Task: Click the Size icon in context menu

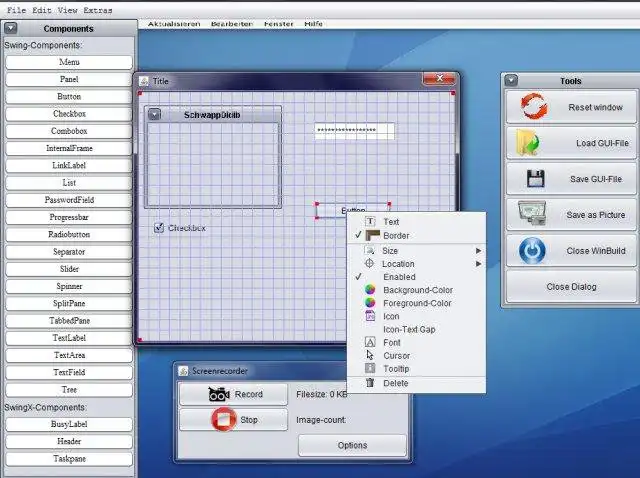Action: click(370, 250)
